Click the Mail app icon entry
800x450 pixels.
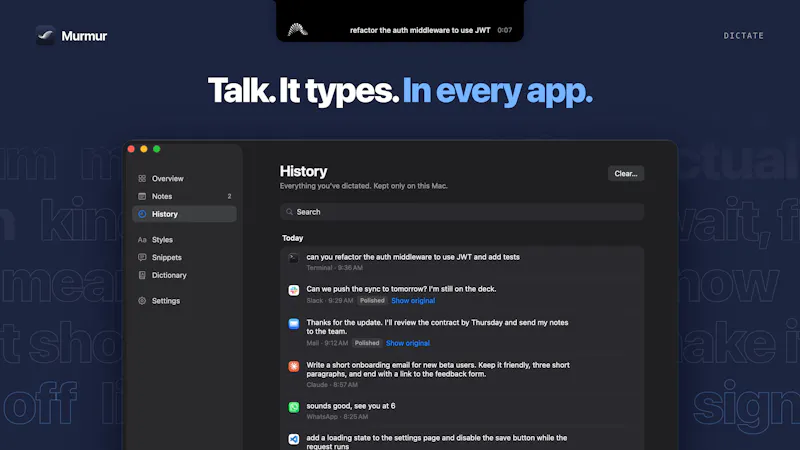293,324
